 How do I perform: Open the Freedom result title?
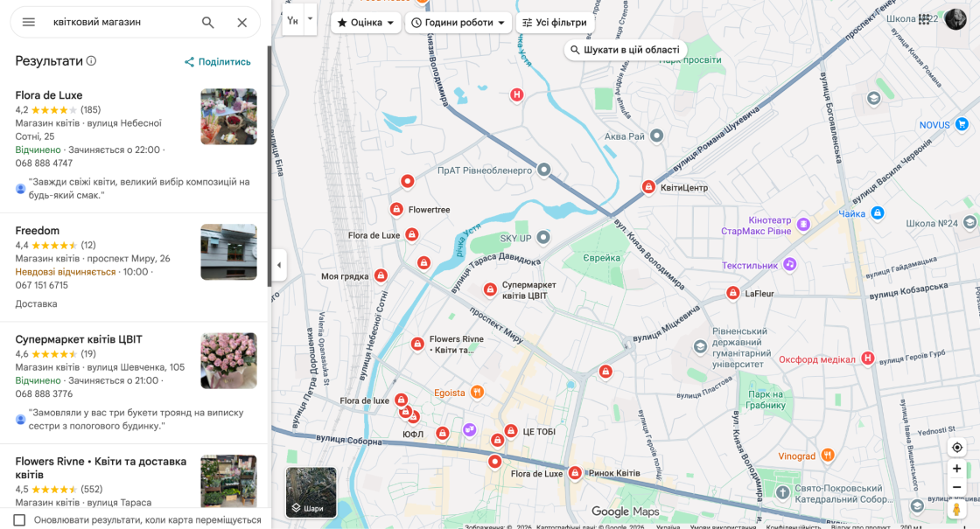coord(38,231)
